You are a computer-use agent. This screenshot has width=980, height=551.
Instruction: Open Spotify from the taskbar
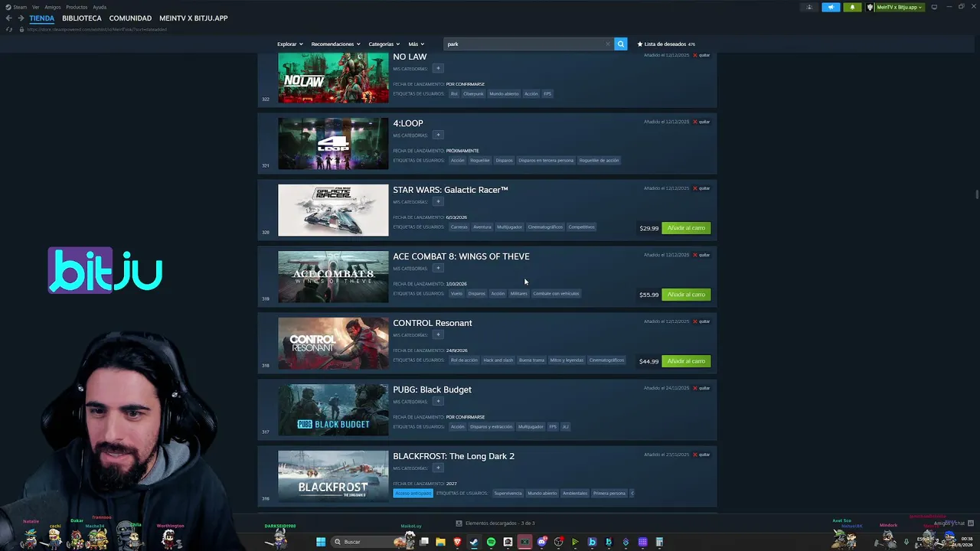pyautogui.click(x=491, y=542)
